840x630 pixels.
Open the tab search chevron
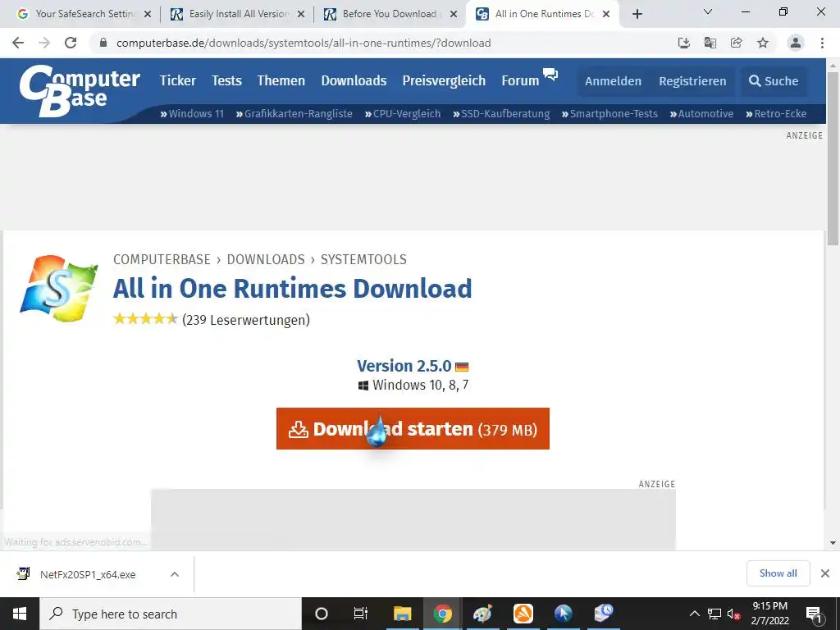click(x=708, y=11)
